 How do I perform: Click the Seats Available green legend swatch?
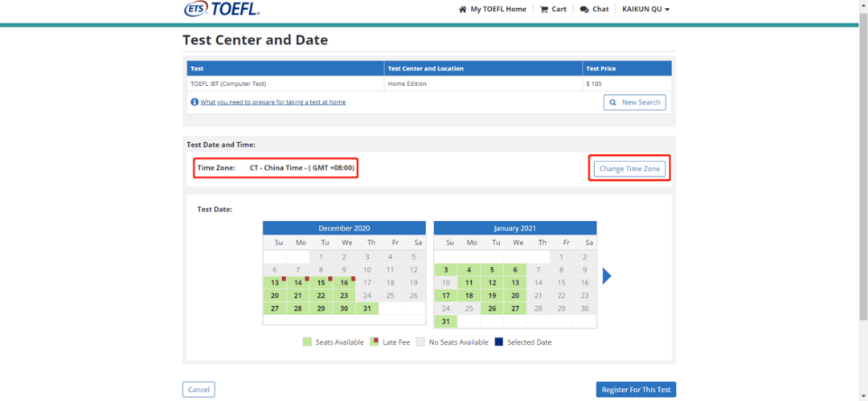[307, 342]
